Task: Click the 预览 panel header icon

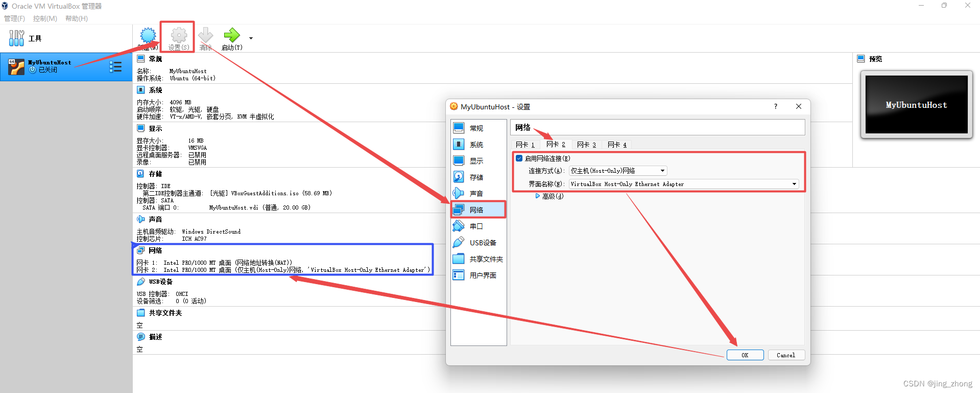Action: click(x=861, y=59)
